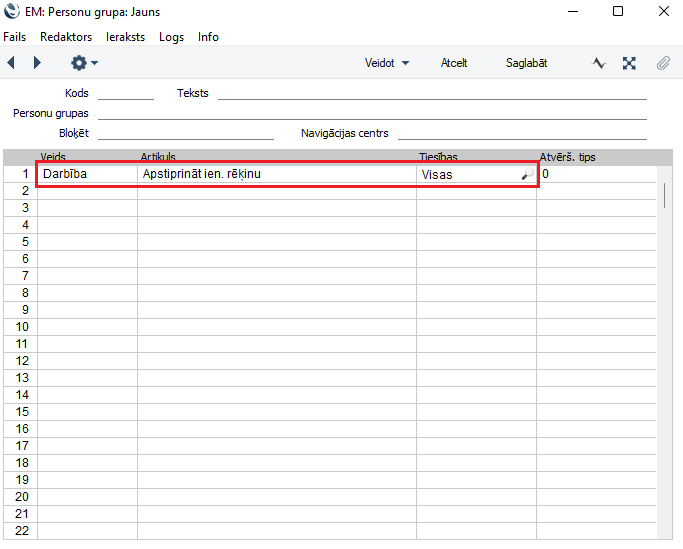This screenshot has width=683, height=549.
Task: Click the Teksts input field
Action: pyautogui.click(x=431, y=93)
